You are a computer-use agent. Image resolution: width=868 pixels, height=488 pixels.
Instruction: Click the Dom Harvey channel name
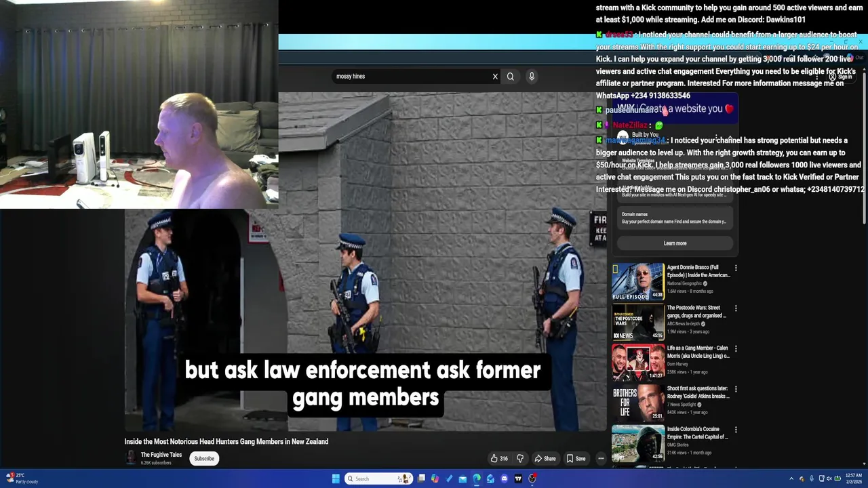point(677,364)
